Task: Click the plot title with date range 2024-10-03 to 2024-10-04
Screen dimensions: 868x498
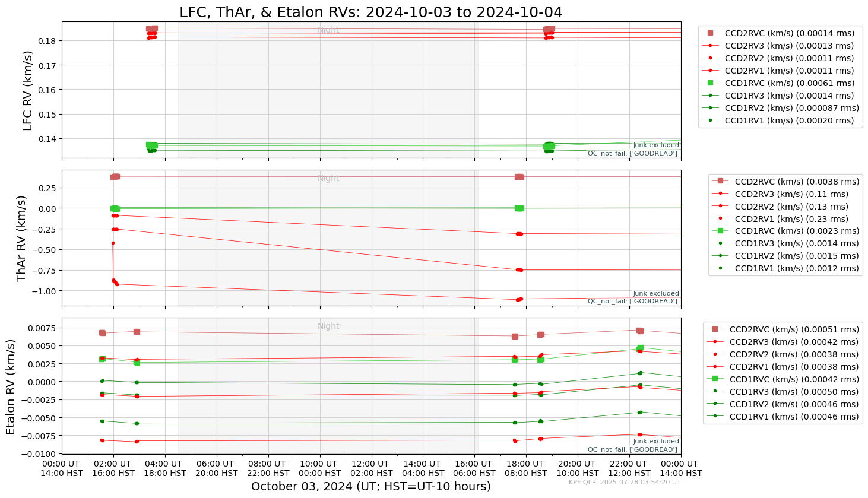Action: 371,12
